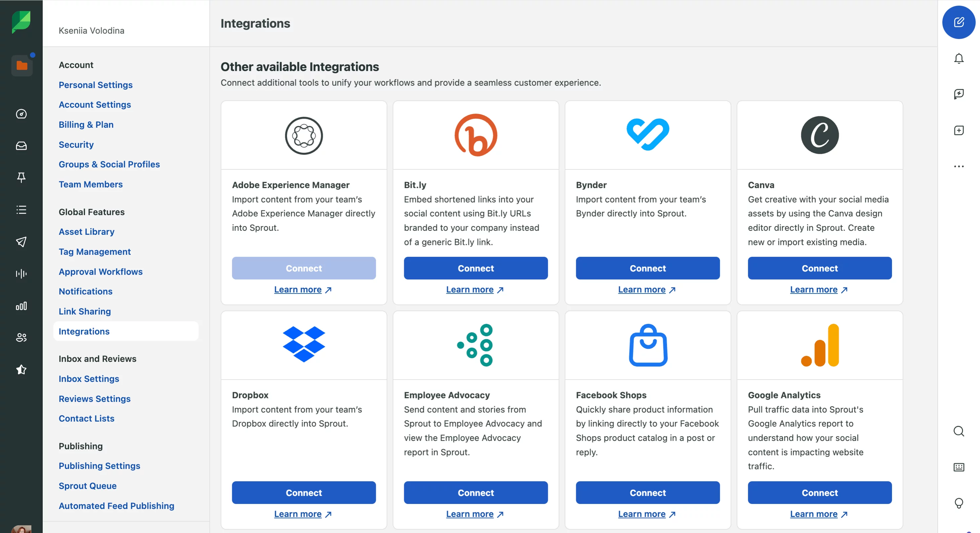Go to Billing & Plan

[86, 124]
